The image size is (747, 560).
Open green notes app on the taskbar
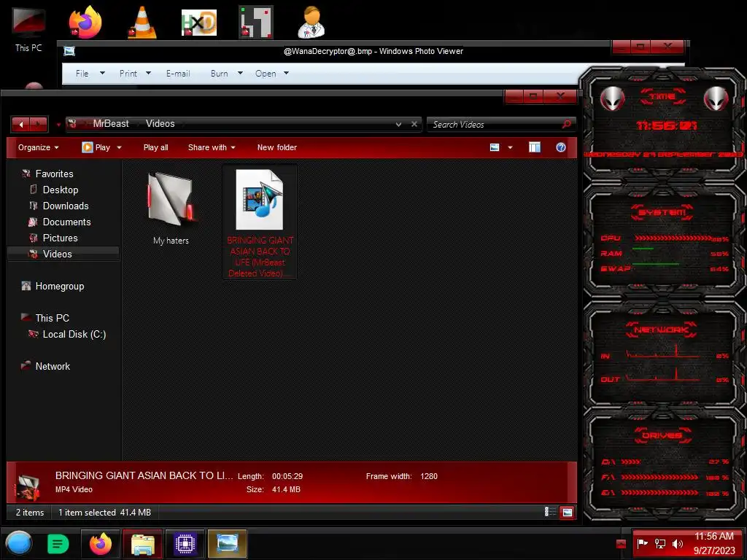(58, 544)
